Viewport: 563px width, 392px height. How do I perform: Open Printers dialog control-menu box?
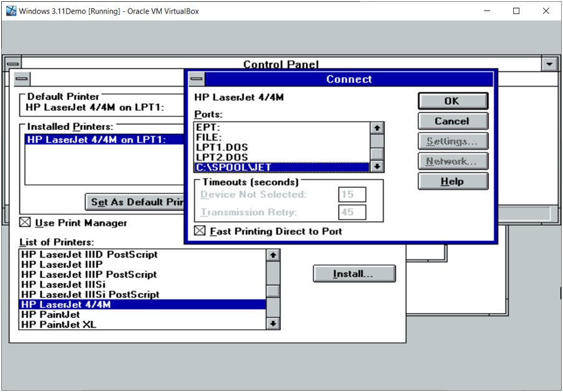(22, 78)
